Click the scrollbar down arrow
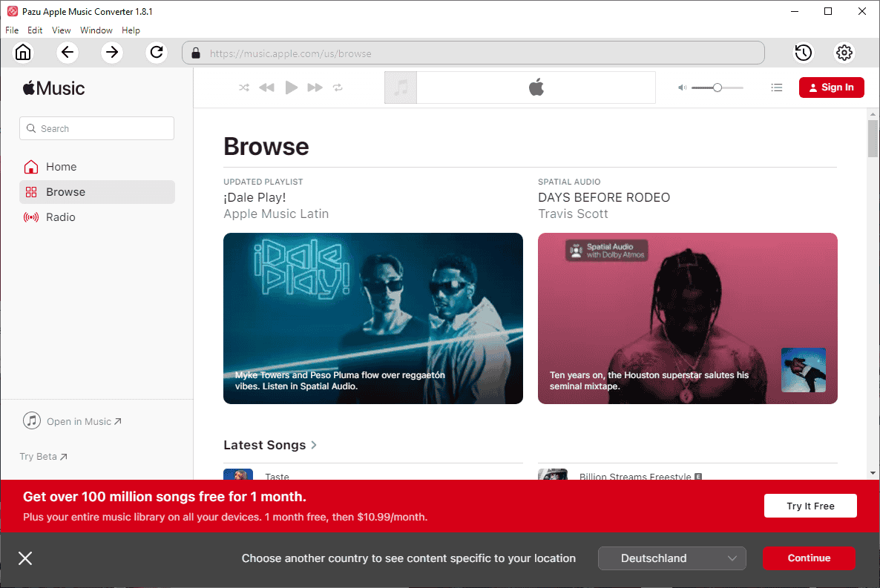Image resolution: width=880 pixels, height=588 pixels. pyautogui.click(x=873, y=473)
